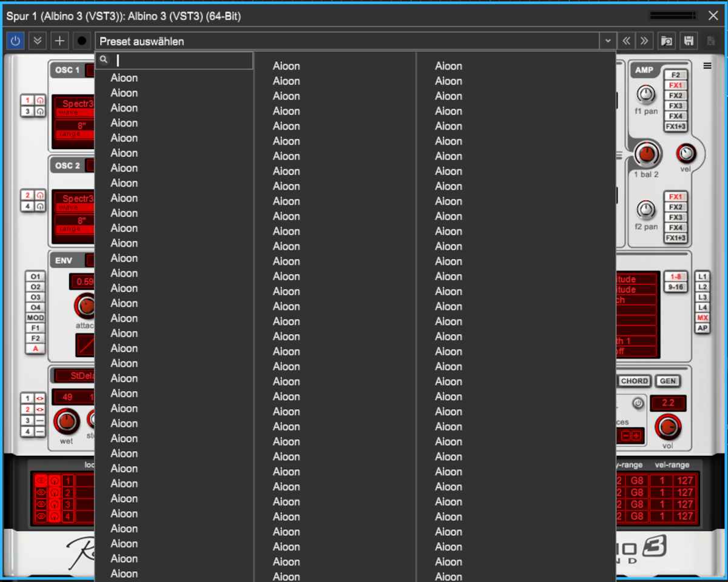Click the 1 bal 2 balance knob
Screen dimensions: 728x582
point(647,155)
